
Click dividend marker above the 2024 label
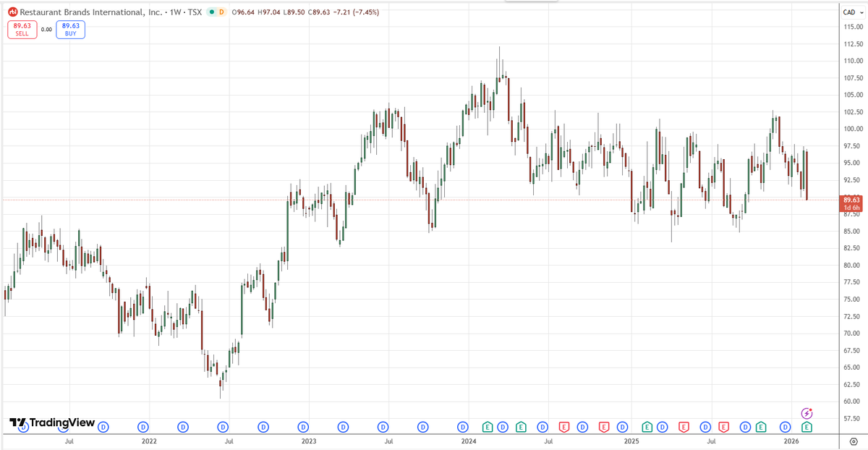(463, 428)
